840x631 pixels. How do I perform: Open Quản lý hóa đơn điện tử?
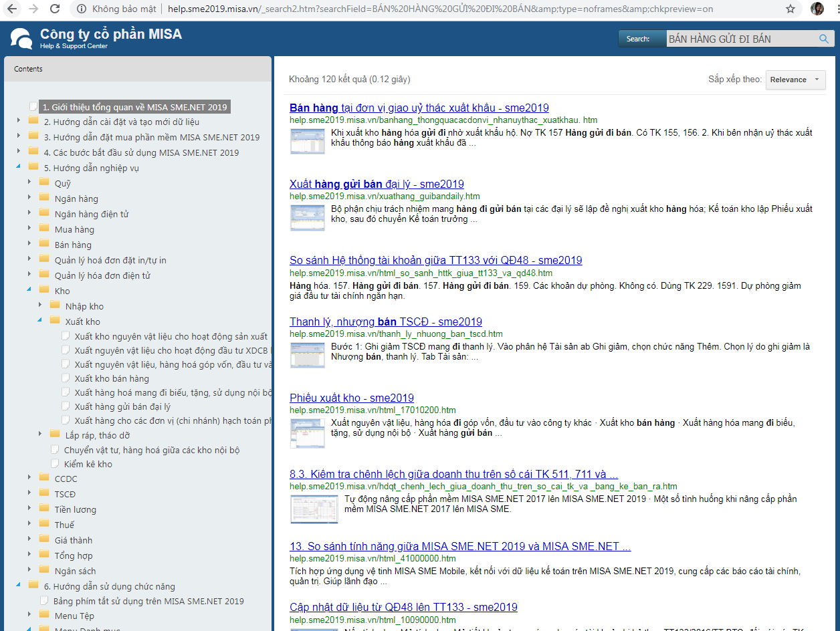[102, 275]
